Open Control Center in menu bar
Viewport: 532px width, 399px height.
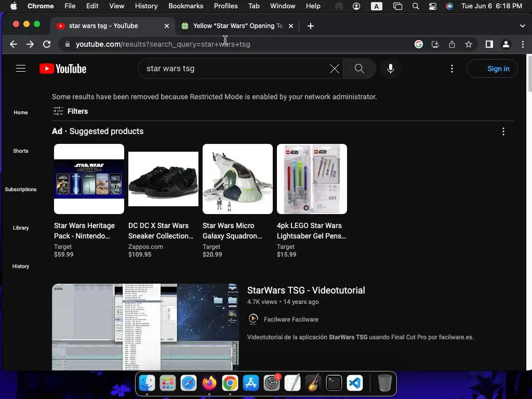point(433,6)
